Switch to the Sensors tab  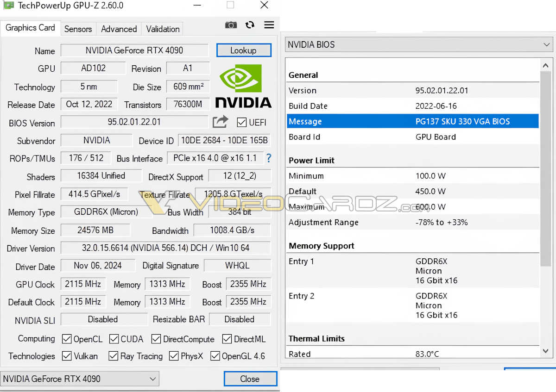78,29
